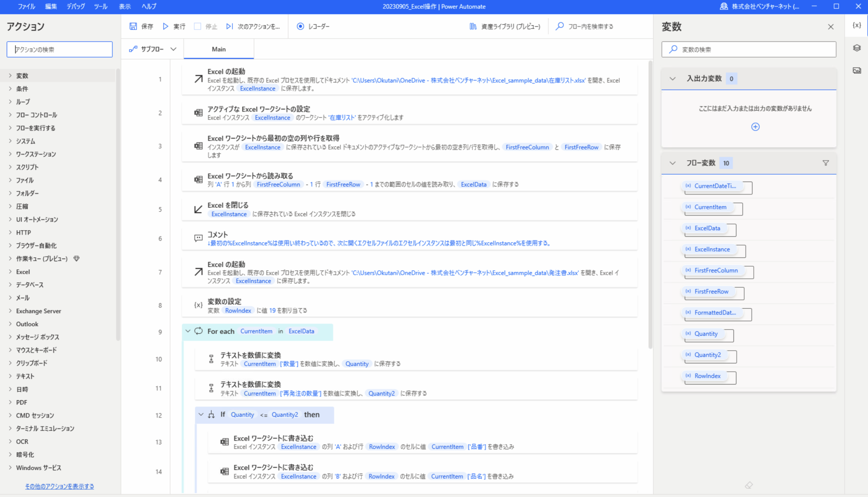Select the Main subflow tab
This screenshot has height=497, width=868.
click(218, 49)
